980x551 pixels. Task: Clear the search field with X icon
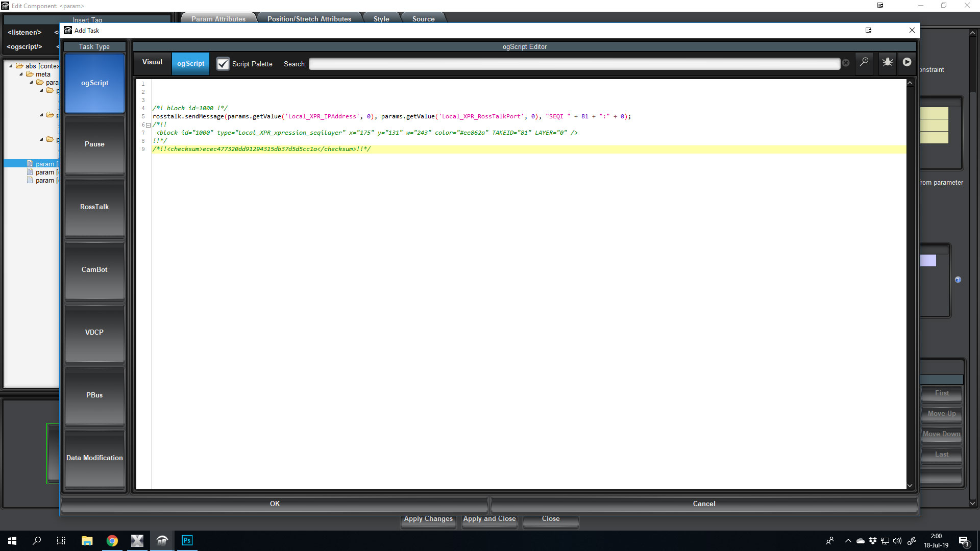pos(846,63)
